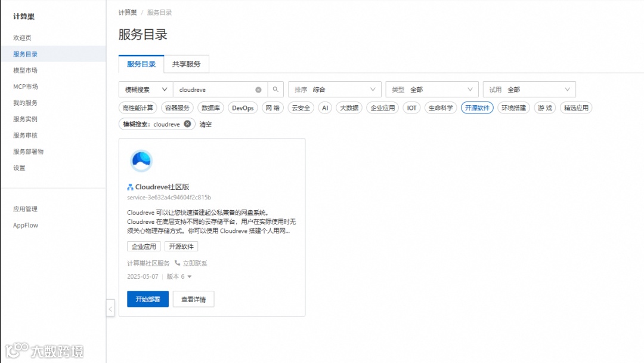The image size is (644, 363).
Task: Toggle the 企业应用 category filter chip
Action: tap(382, 107)
